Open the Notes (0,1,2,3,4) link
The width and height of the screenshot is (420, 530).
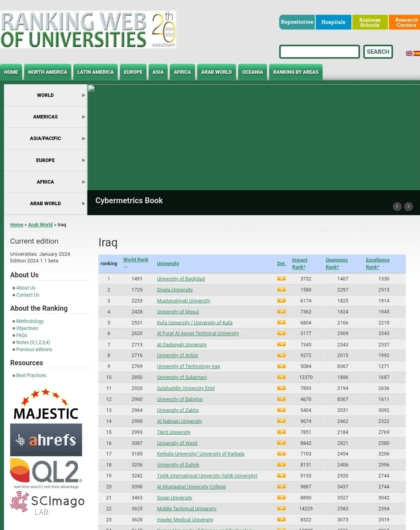pos(33,342)
